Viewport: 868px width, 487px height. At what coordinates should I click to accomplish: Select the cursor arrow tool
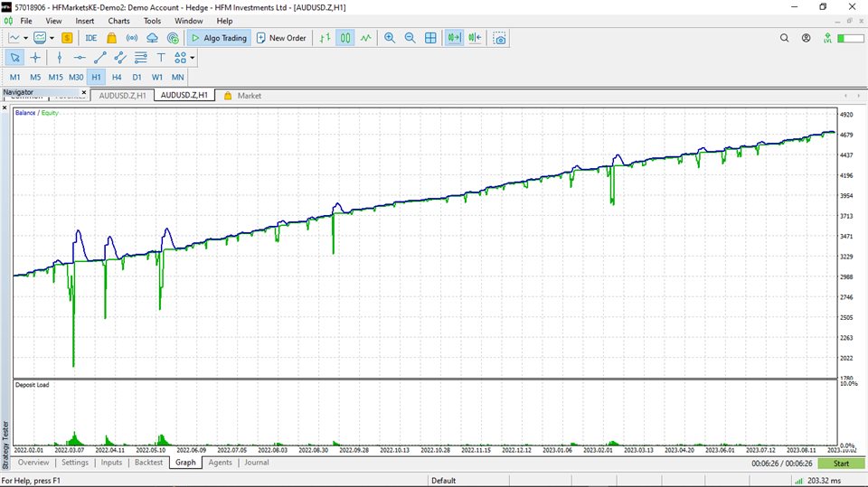pos(15,58)
